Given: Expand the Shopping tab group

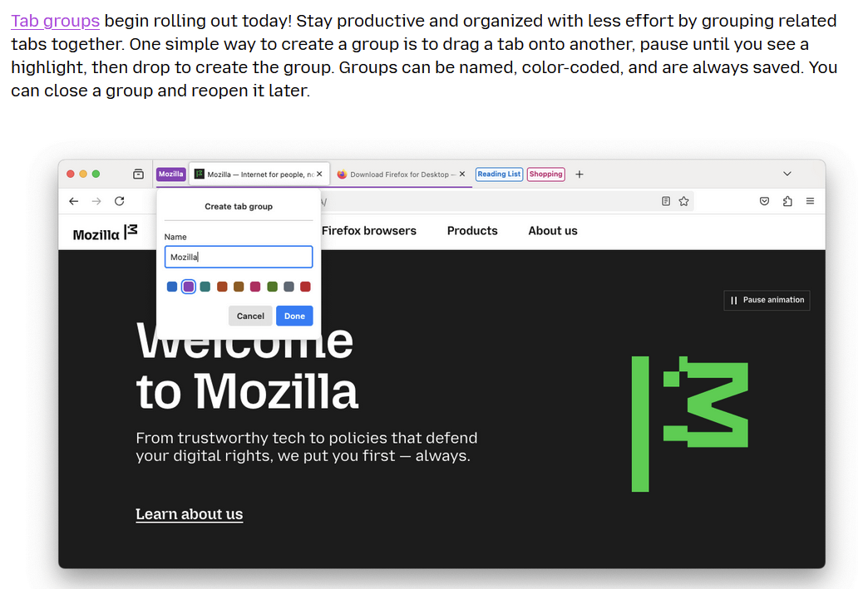Looking at the screenshot, I should click(x=545, y=174).
